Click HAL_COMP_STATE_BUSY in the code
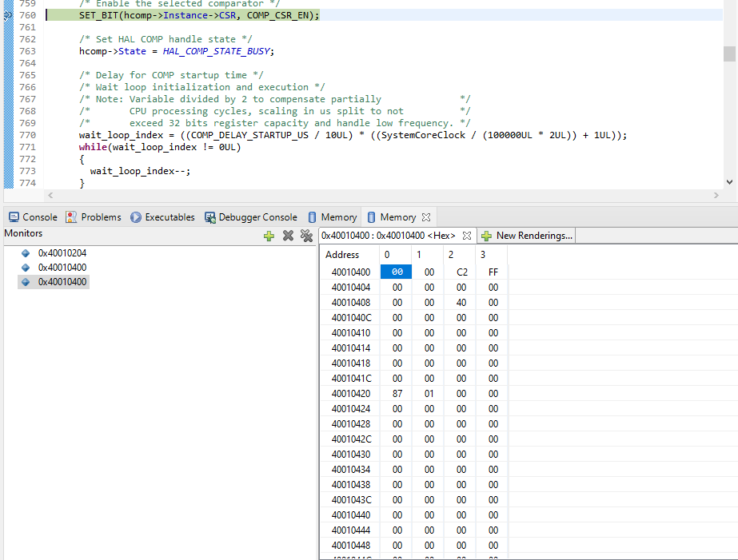Viewport: 738px width, 560px height. point(217,51)
